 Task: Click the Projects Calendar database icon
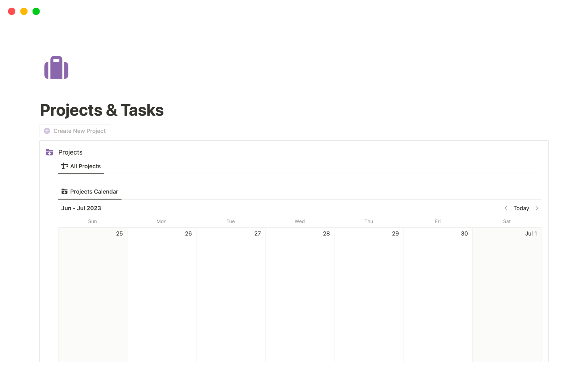[65, 191]
